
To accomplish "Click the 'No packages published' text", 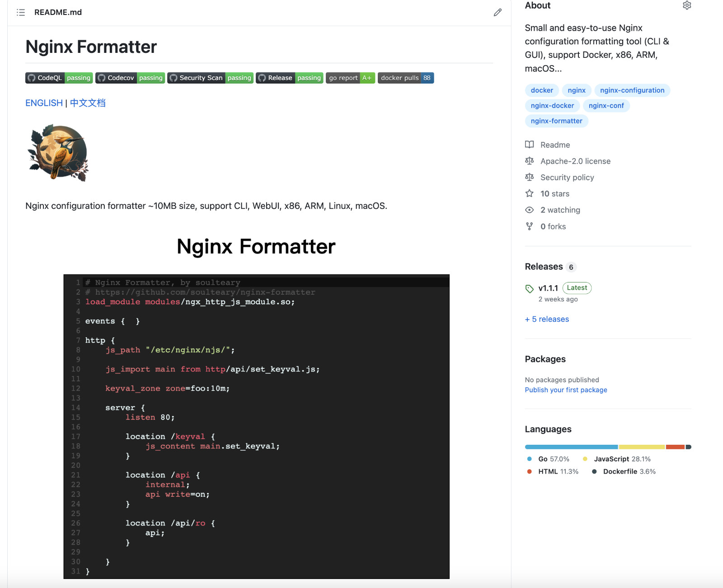I will tap(562, 380).
